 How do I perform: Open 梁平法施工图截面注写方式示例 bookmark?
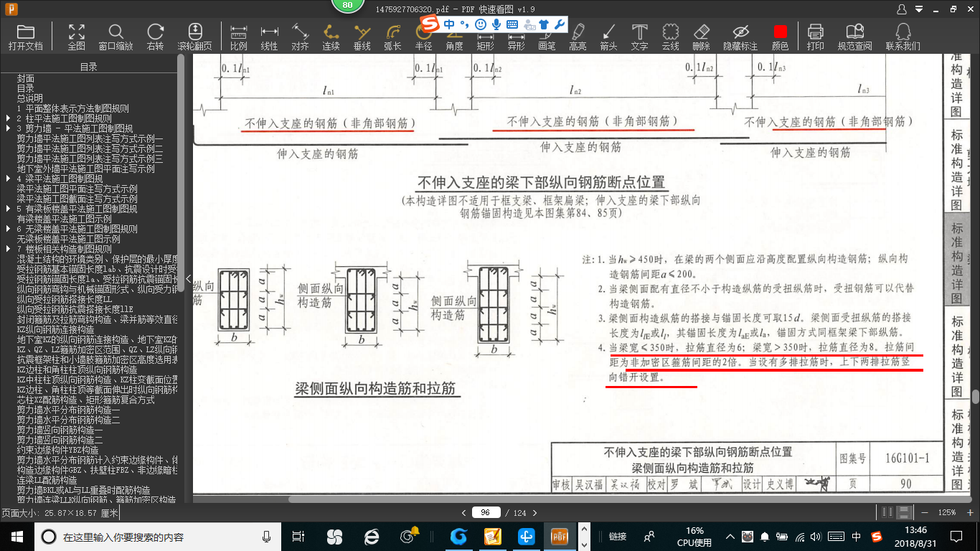[x=77, y=199]
